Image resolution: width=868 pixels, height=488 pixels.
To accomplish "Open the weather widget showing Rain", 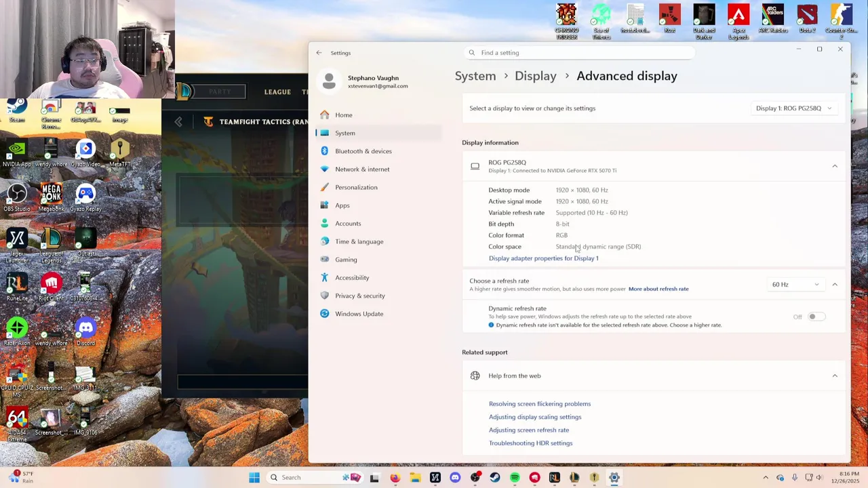I will pyautogui.click(x=20, y=477).
